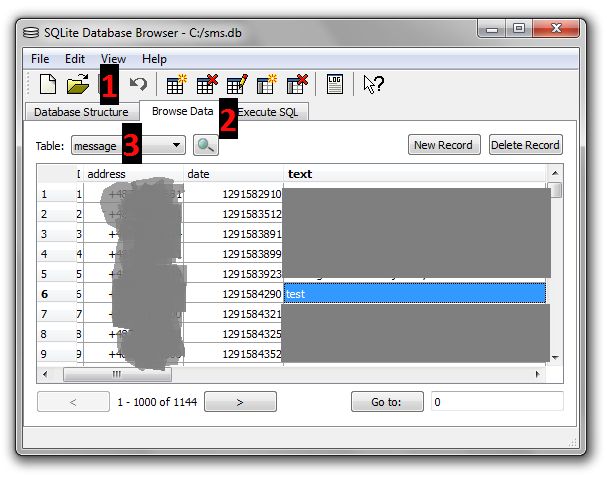Open the View menu

(x=113, y=59)
